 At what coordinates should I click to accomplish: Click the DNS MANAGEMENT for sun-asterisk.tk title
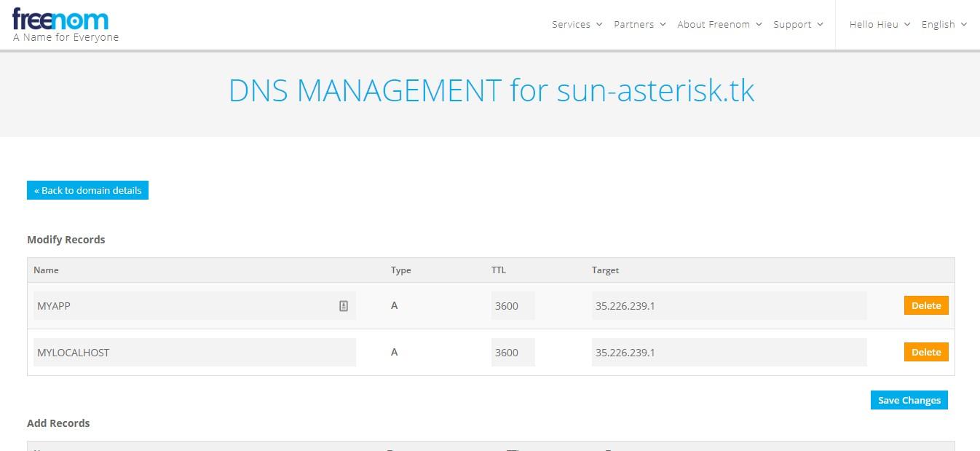coord(491,91)
